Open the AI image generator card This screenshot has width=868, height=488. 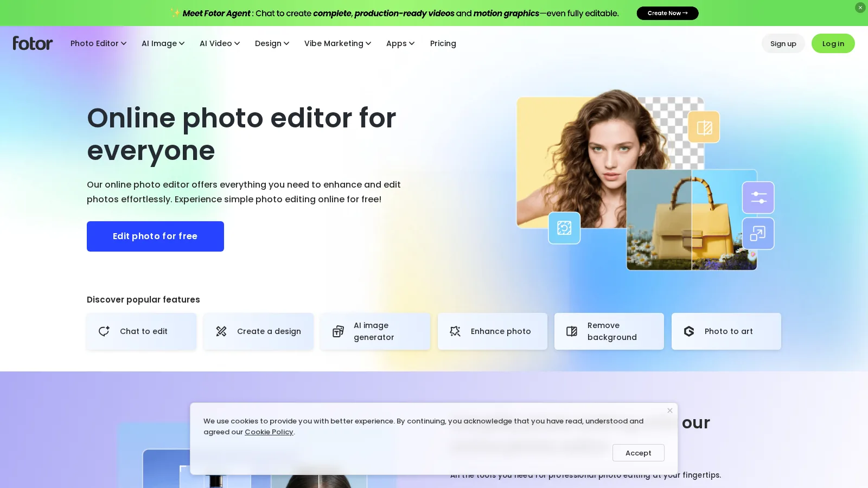click(x=375, y=331)
